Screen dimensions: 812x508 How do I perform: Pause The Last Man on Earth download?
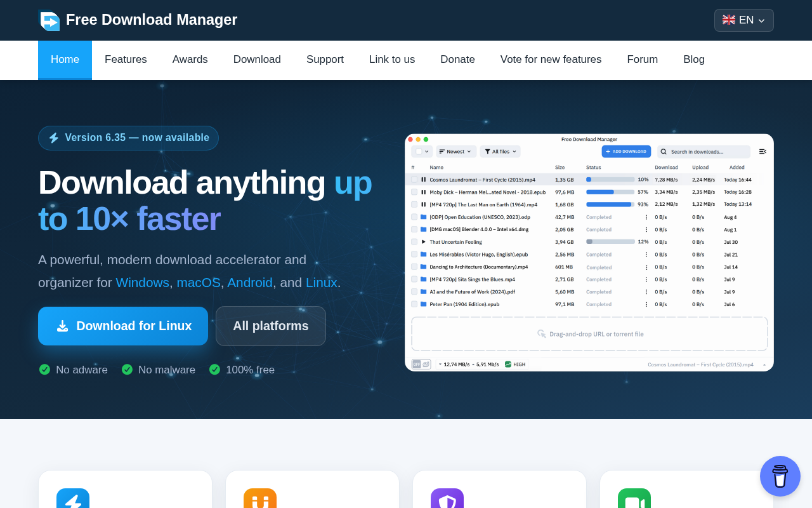(x=423, y=204)
